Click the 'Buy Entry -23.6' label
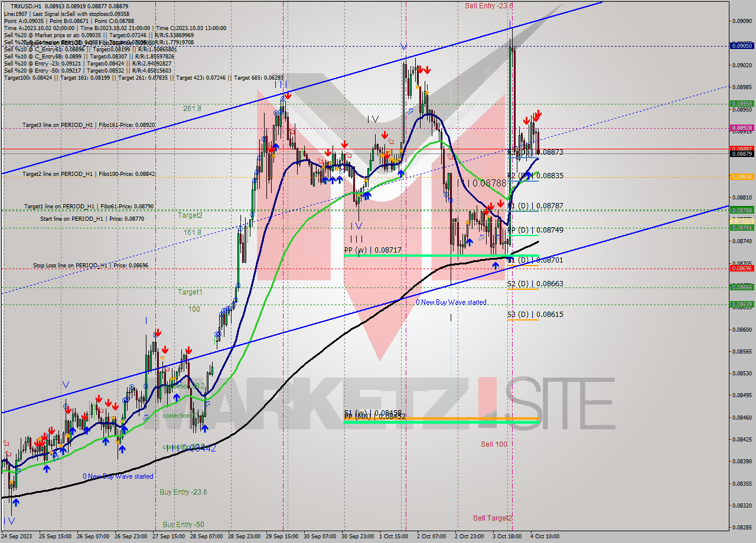 (x=183, y=492)
